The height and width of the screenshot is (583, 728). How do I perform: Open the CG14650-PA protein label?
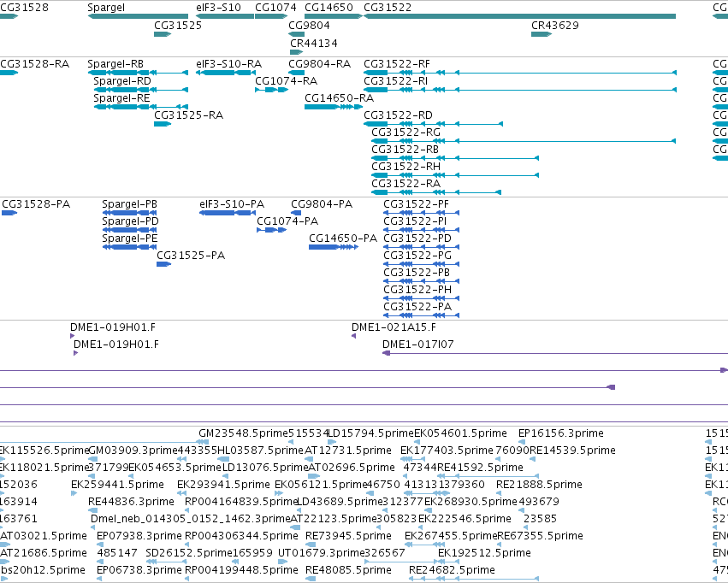(343, 238)
